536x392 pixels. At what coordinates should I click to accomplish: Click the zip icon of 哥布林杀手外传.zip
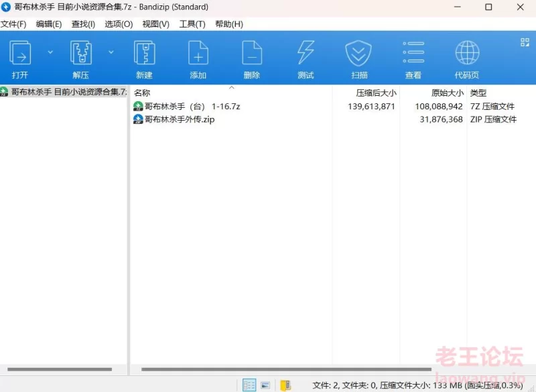[x=138, y=119]
